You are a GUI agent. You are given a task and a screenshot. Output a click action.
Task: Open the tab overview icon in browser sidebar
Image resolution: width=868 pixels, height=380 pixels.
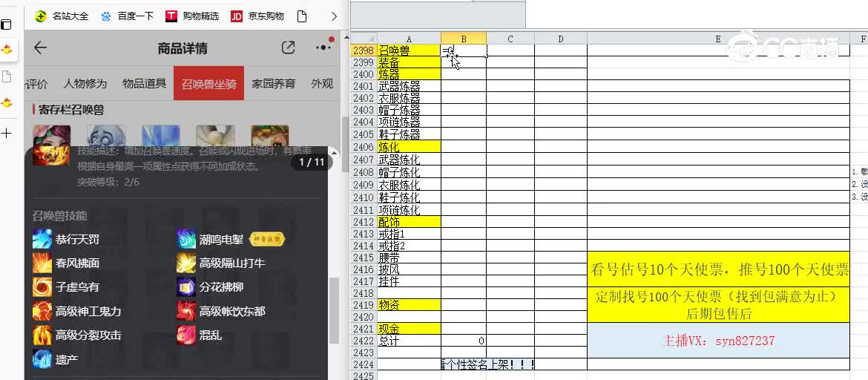click(x=6, y=24)
